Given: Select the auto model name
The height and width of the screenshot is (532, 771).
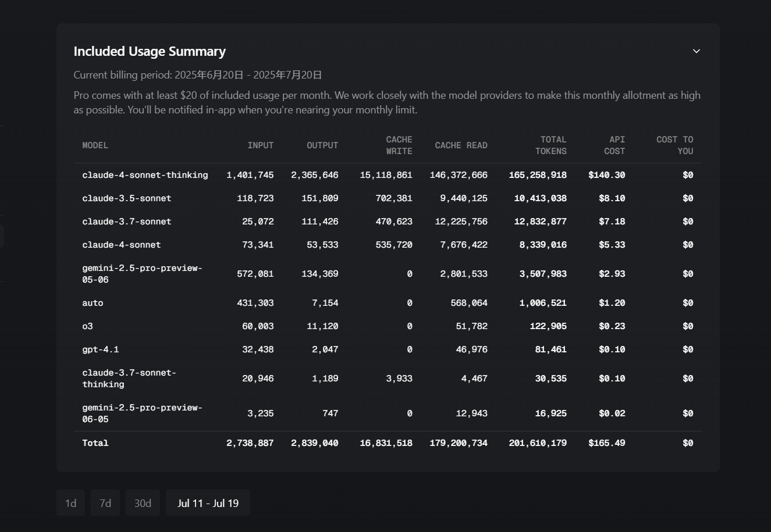Looking at the screenshot, I should pyautogui.click(x=93, y=303).
